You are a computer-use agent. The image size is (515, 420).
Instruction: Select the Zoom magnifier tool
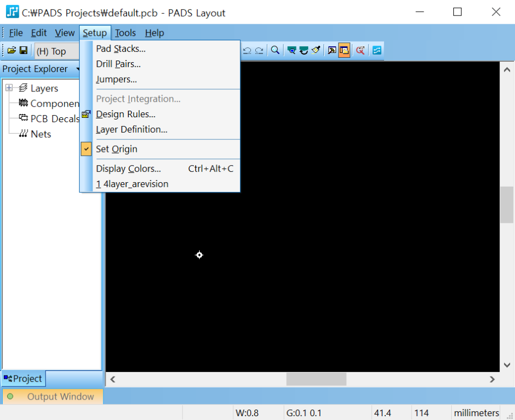[275, 50]
